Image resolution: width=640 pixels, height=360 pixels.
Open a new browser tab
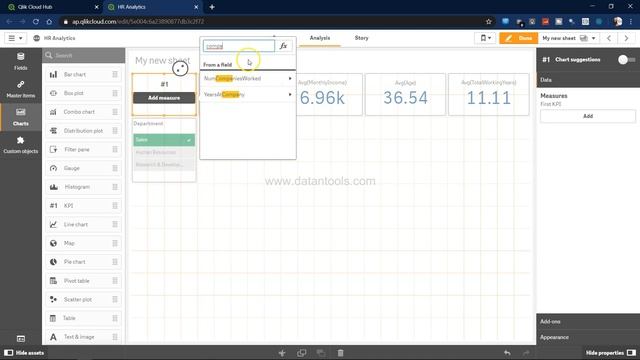[x=212, y=7]
